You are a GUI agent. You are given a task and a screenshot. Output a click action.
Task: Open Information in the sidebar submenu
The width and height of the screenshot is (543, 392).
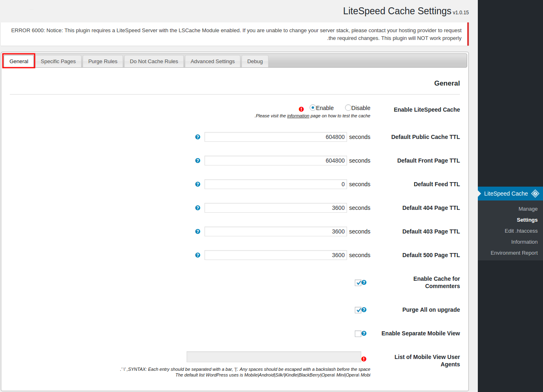pyautogui.click(x=524, y=242)
